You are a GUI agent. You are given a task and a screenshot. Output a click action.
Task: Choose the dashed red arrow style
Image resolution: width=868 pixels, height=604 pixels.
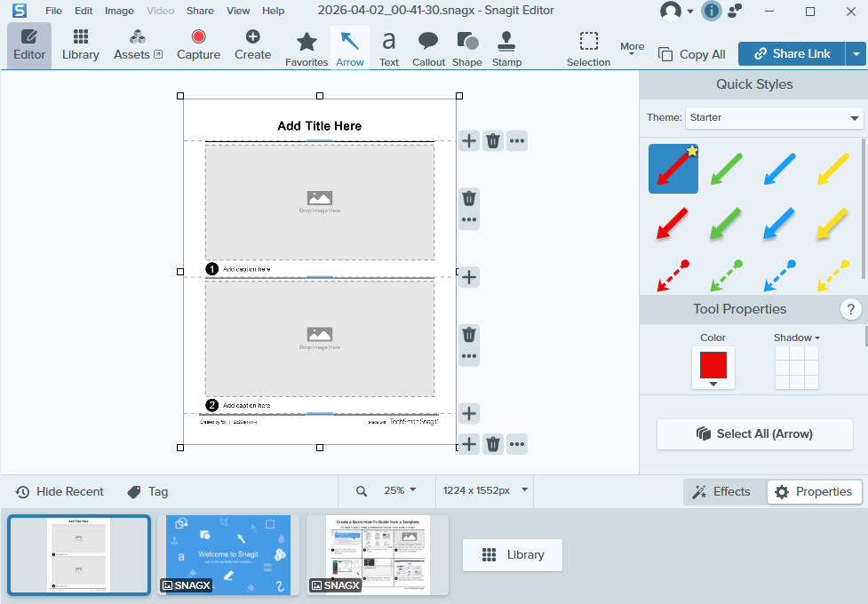click(673, 274)
